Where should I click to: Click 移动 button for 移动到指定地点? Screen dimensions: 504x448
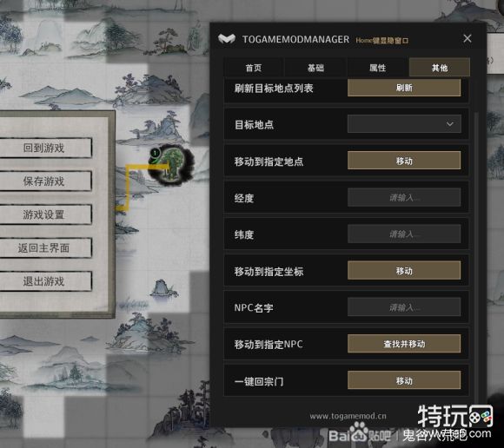(x=404, y=161)
